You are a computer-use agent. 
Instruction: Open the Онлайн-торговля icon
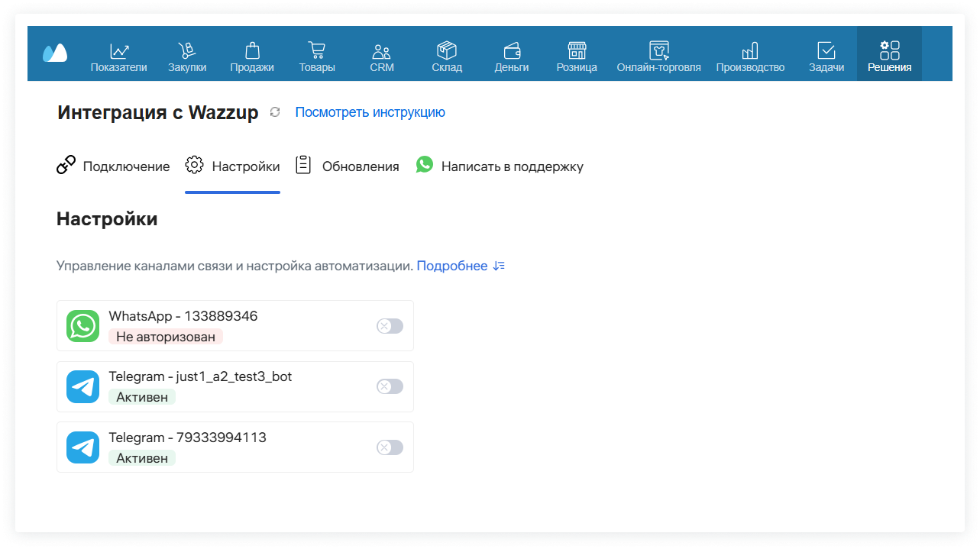(x=658, y=51)
